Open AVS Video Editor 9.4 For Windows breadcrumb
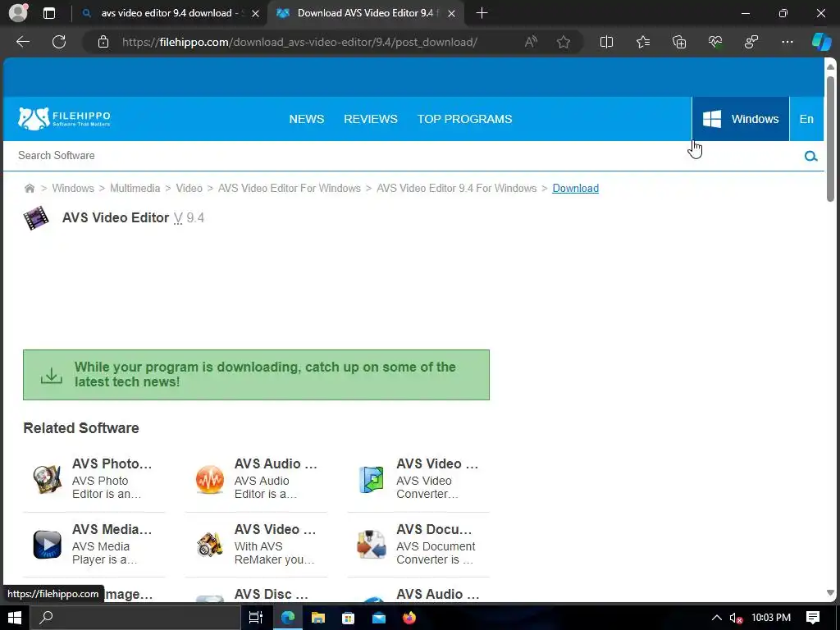Image resolution: width=840 pixels, height=630 pixels. 456,188
